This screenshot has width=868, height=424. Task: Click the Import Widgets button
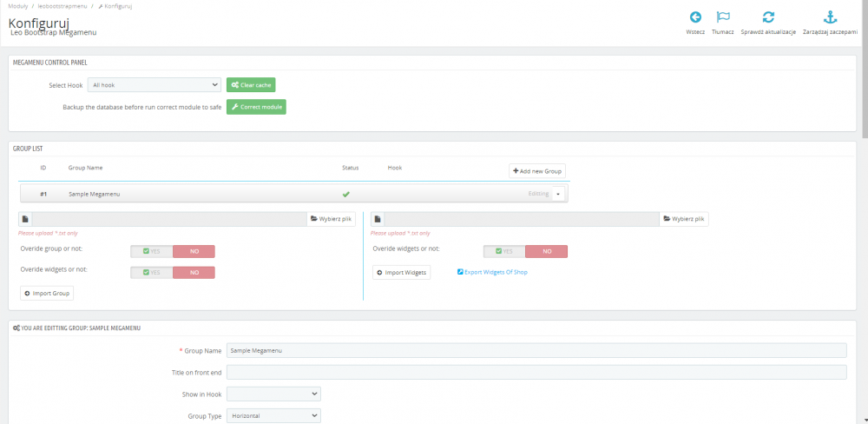tap(401, 272)
